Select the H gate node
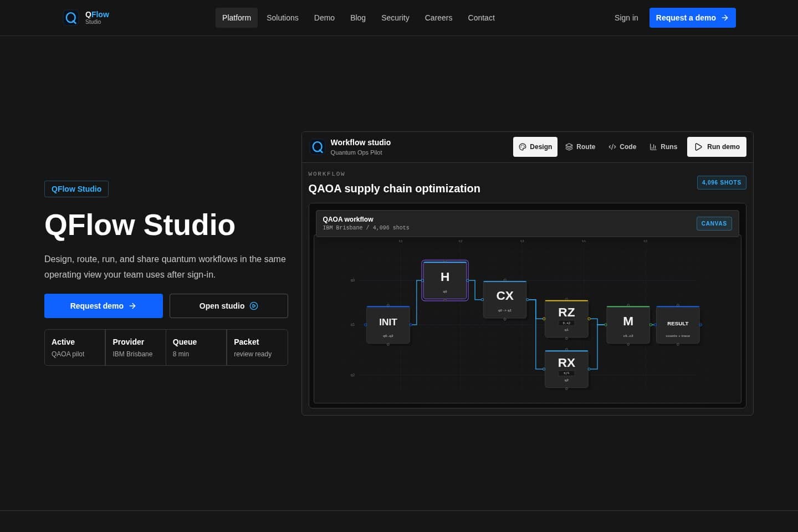Viewport: 798px width, 532px height. [445, 280]
